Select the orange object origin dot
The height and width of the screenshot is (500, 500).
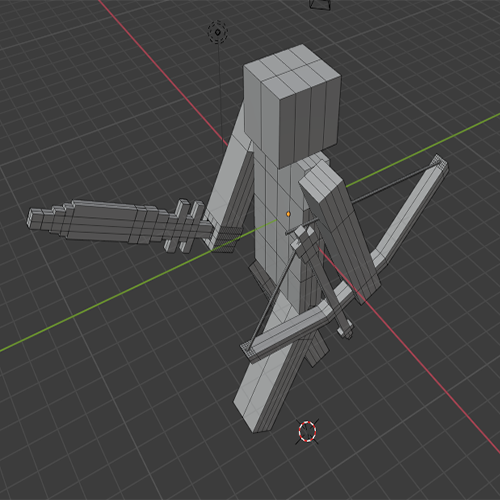point(288,214)
